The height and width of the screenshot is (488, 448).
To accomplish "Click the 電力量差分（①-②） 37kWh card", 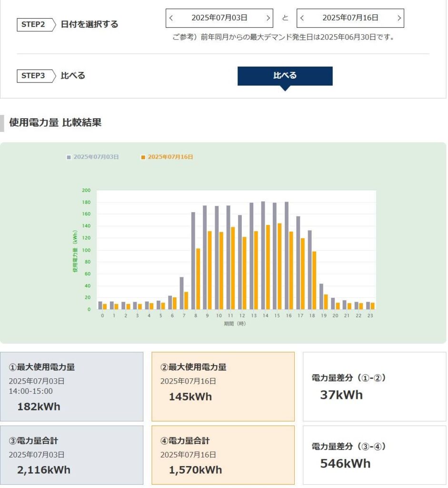I will tap(374, 386).
